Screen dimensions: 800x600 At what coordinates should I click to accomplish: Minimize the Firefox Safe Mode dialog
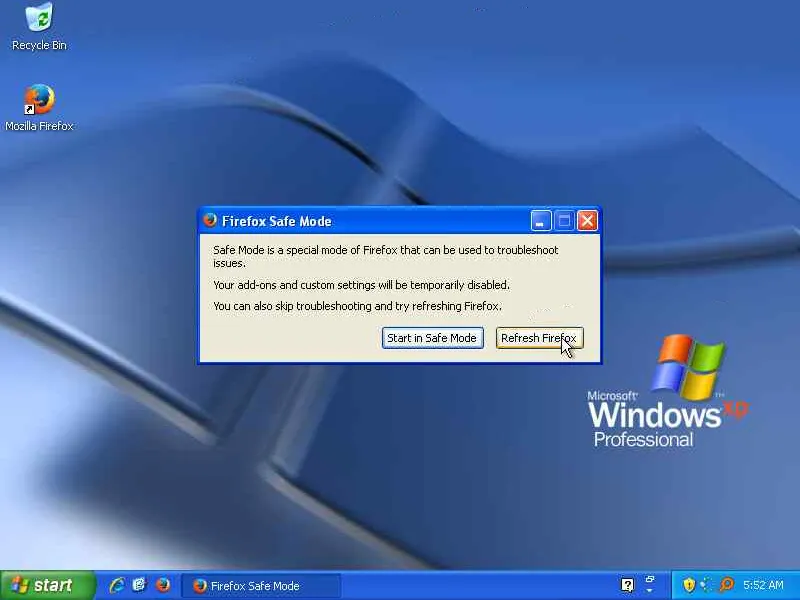(541, 221)
